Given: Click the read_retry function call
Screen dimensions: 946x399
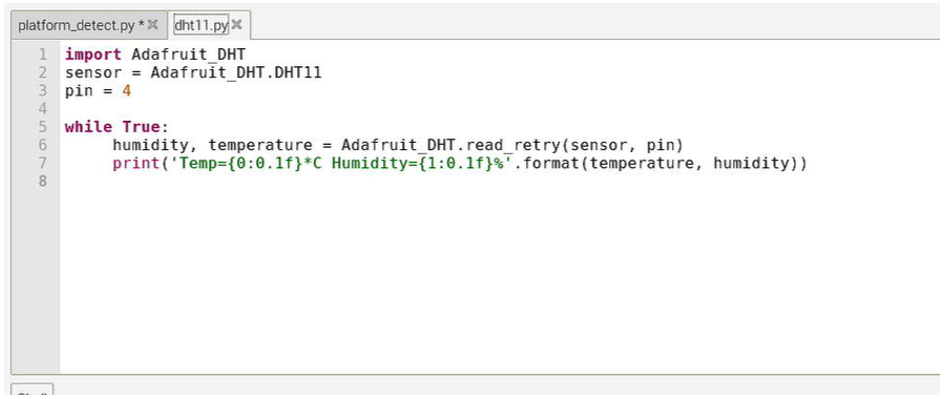Looking at the screenshot, I should point(512,145).
